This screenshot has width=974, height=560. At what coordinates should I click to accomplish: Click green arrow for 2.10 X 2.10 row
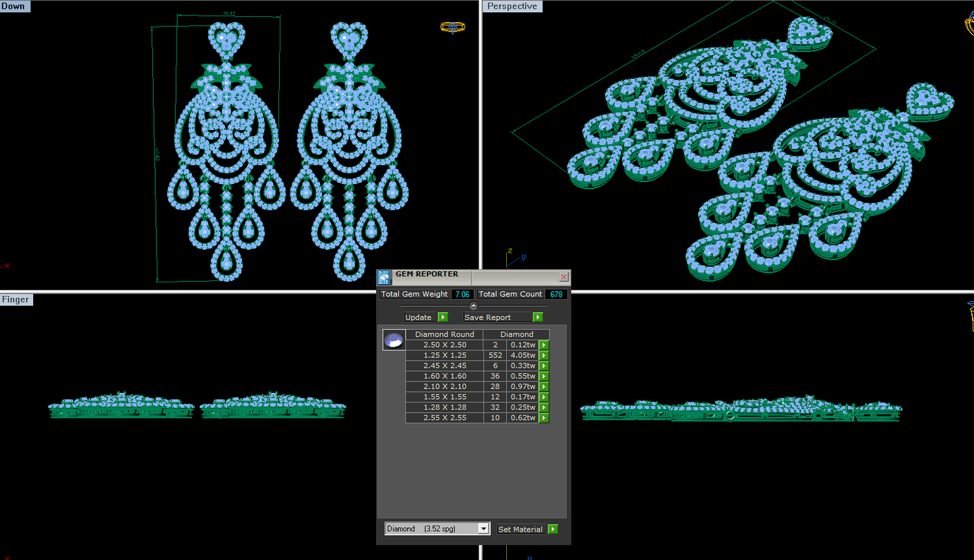click(x=543, y=387)
